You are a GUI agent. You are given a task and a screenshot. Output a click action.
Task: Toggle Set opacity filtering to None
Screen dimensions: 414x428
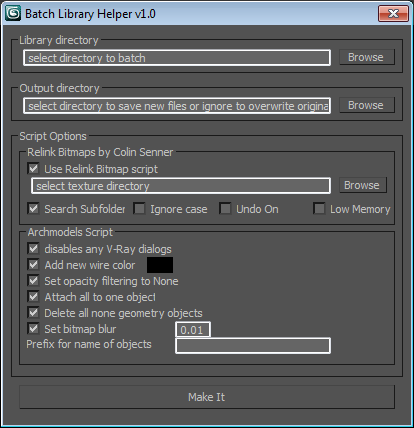[x=33, y=281]
